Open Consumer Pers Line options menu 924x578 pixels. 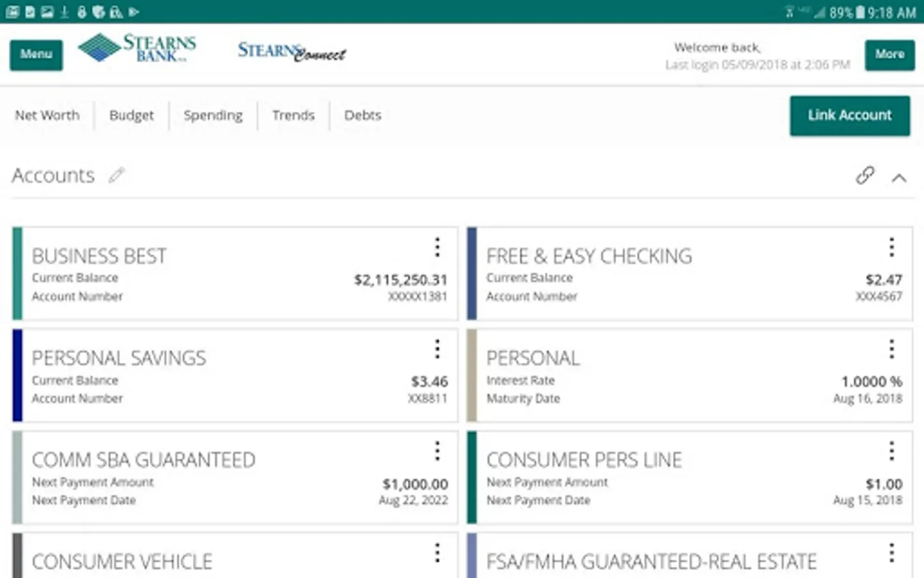pos(891,451)
